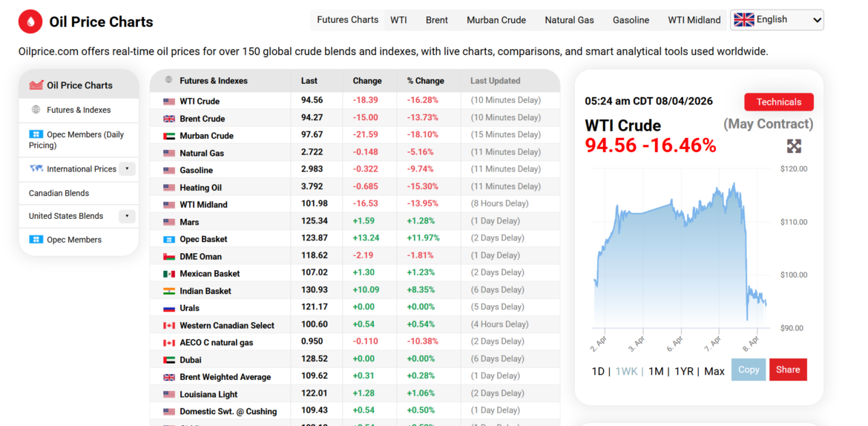868x426 pixels.
Task: Click the Copy button under the chart
Action: coord(749,370)
